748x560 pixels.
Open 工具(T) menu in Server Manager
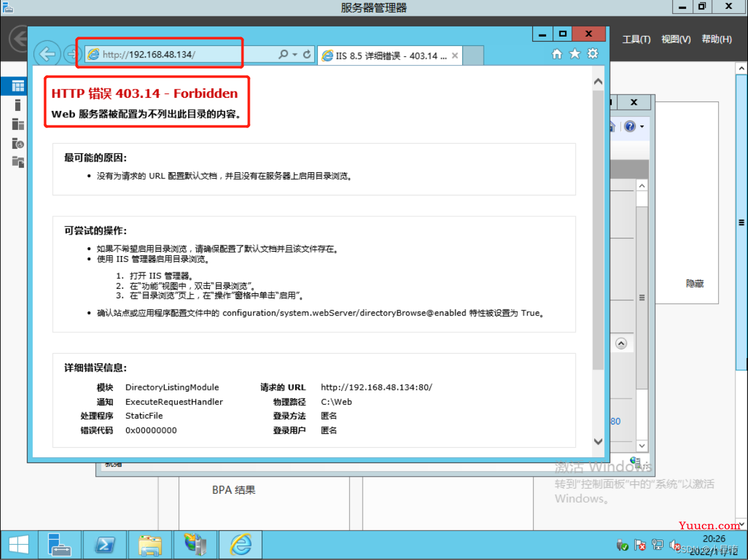pyautogui.click(x=636, y=39)
